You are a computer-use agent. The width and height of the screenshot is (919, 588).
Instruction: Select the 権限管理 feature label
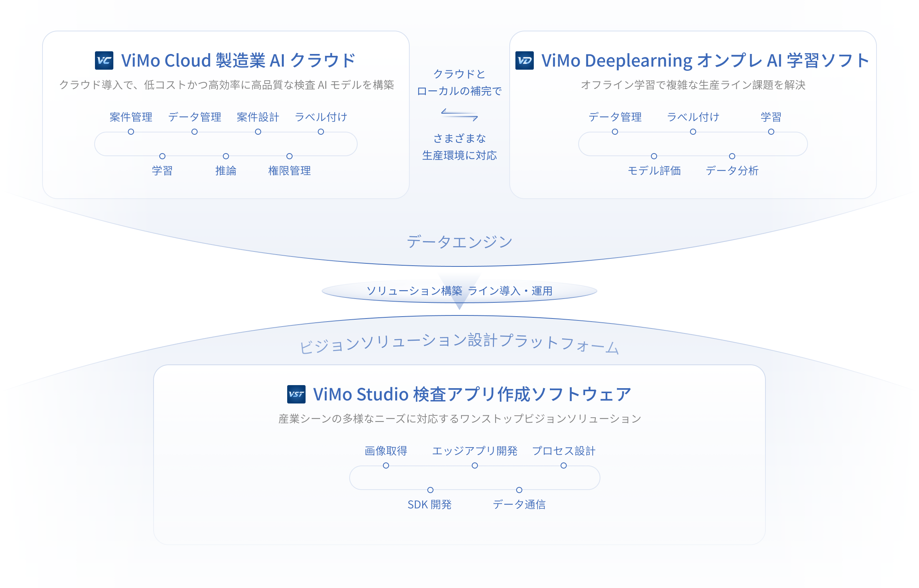pyautogui.click(x=289, y=171)
